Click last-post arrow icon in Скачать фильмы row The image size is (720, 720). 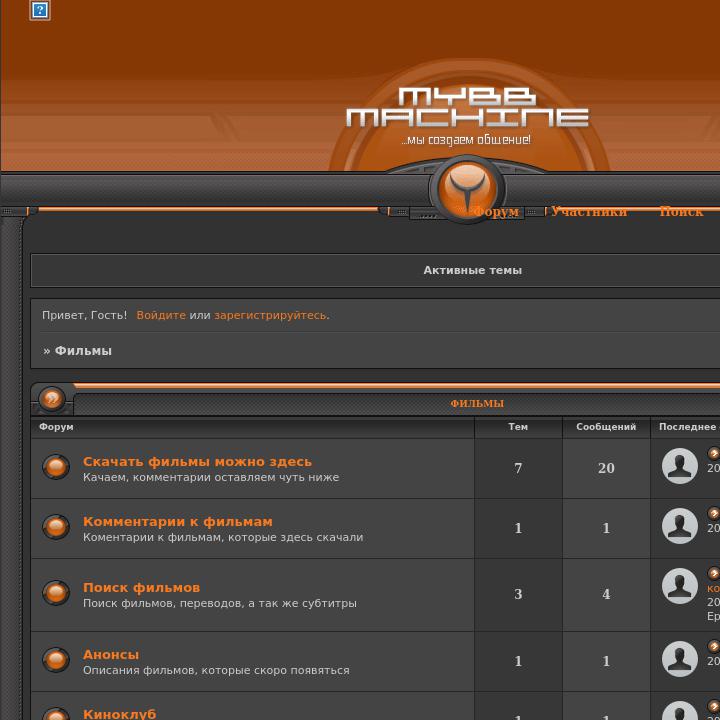click(x=714, y=454)
